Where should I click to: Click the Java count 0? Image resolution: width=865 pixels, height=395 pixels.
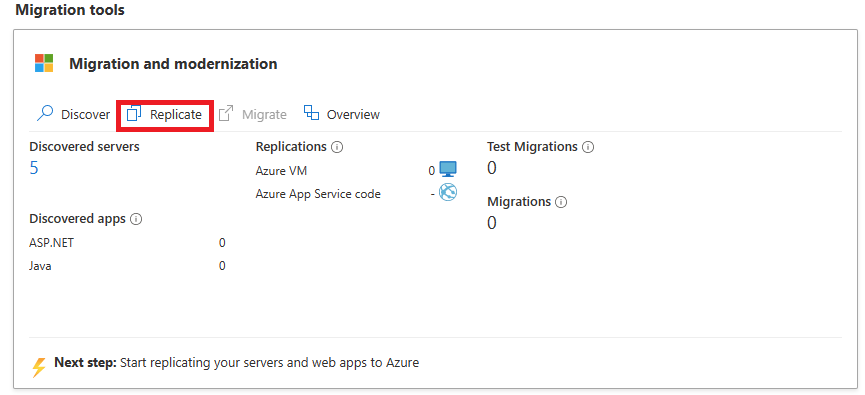pyautogui.click(x=222, y=266)
